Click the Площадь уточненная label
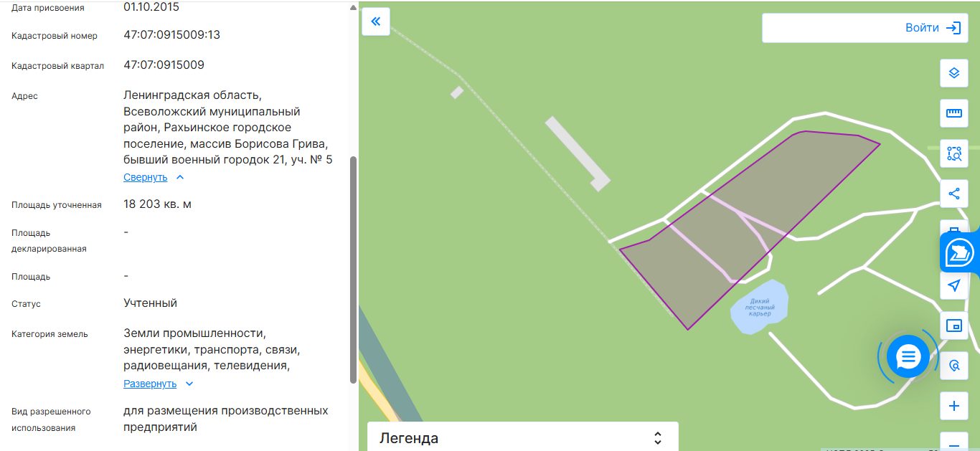The width and height of the screenshot is (980, 451). pyautogui.click(x=57, y=205)
